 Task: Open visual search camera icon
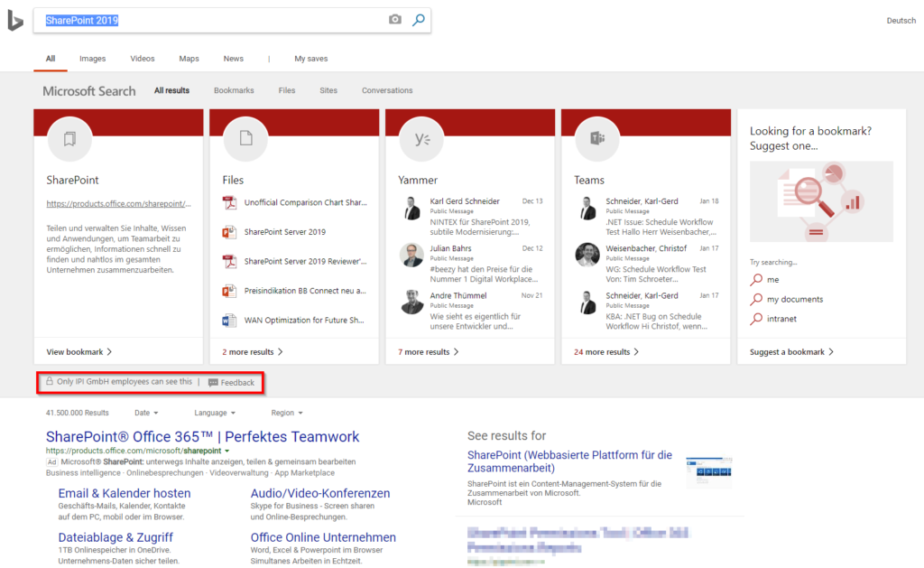click(x=395, y=20)
